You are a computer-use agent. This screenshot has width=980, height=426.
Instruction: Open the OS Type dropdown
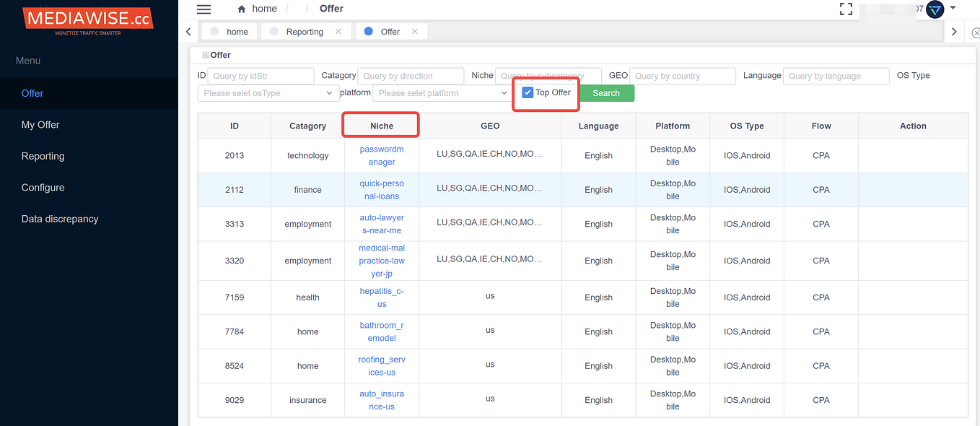point(267,93)
